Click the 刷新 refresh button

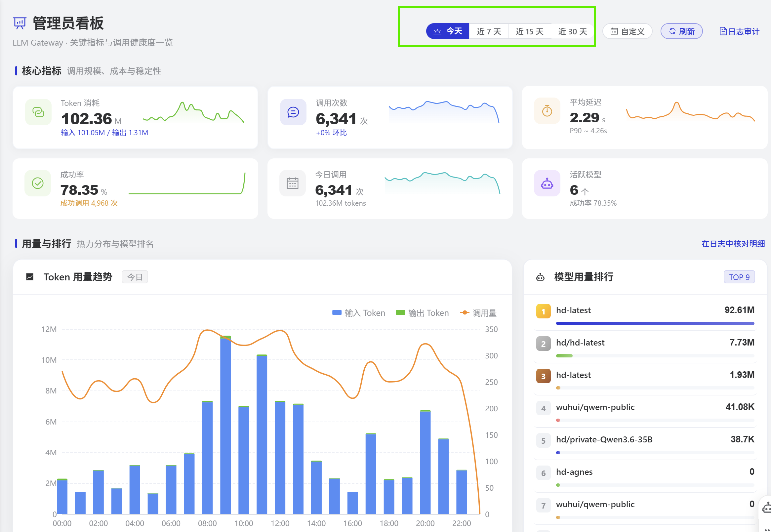(682, 31)
